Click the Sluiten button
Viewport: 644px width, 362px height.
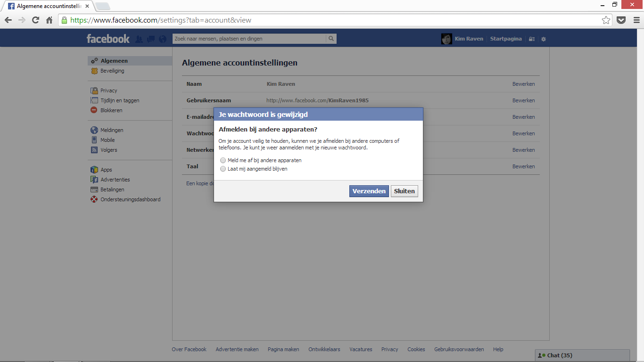(405, 191)
